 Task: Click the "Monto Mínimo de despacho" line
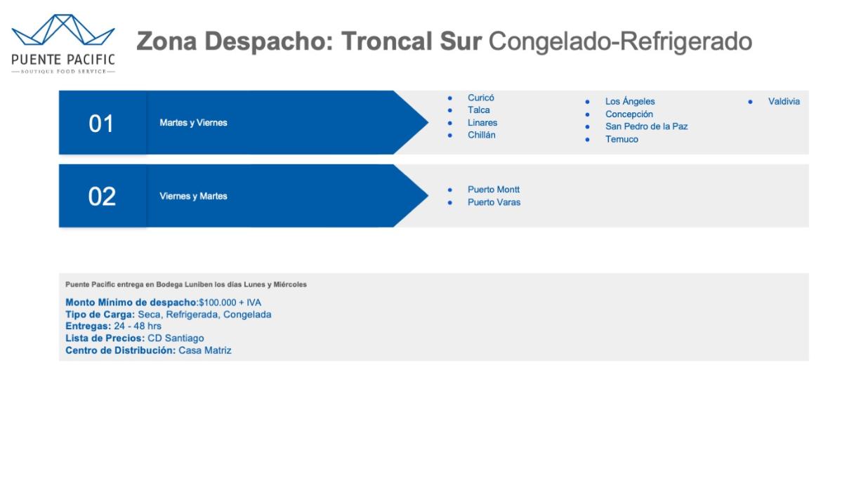[163, 303]
